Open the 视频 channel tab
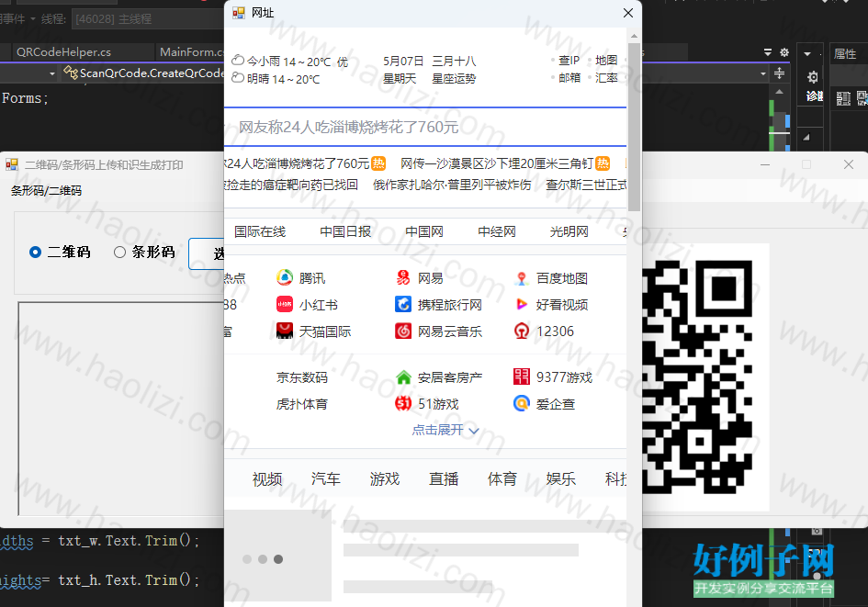 pos(267,478)
